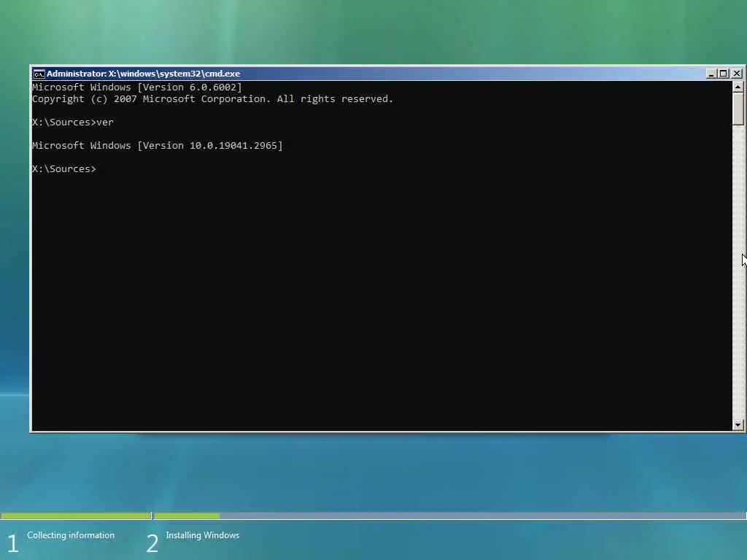747x560 pixels.
Task: Minimize the Administrator cmd.exe window
Action: click(711, 74)
